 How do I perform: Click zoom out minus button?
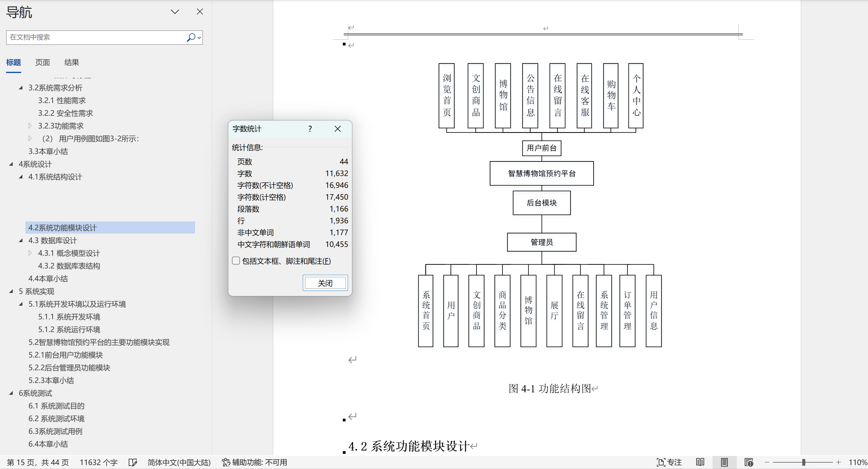pyautogui.click(x=767, y=462)
